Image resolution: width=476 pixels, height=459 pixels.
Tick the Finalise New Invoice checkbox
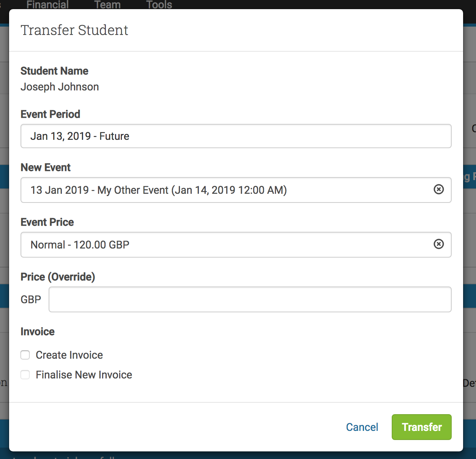pyautogui.click(x=25, y=375)
